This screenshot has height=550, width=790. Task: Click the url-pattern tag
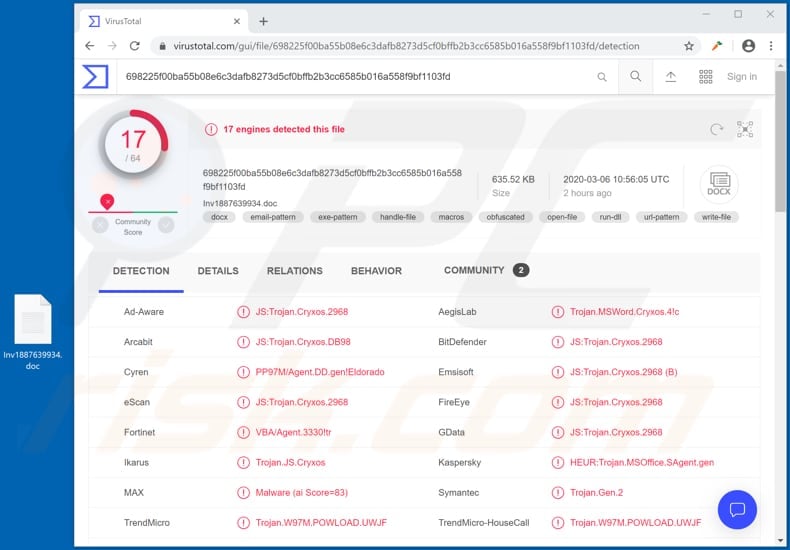(x=662, y=217)
